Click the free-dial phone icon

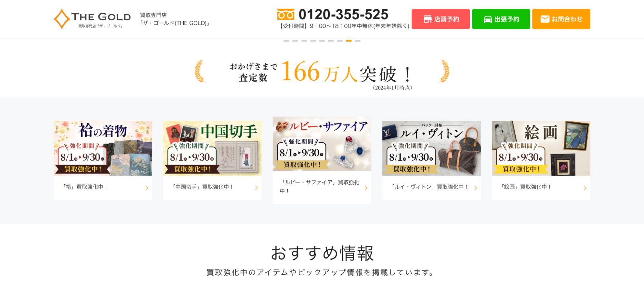pos(286,15)
